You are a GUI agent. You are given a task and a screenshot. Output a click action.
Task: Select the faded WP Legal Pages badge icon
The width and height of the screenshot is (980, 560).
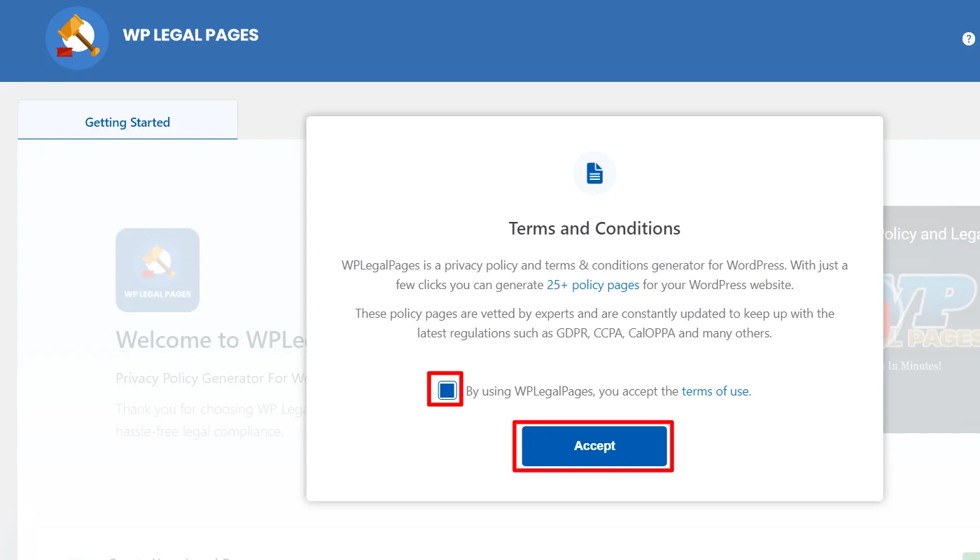[157, 270]
